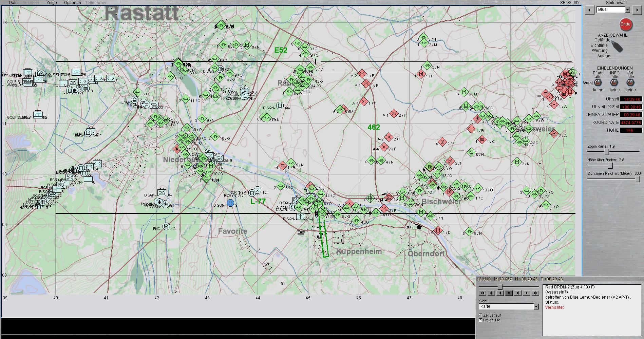Screen dimensions: 644x339
Task: Uncheck the Ereignisse checkbox
Action: click(480, 320)
